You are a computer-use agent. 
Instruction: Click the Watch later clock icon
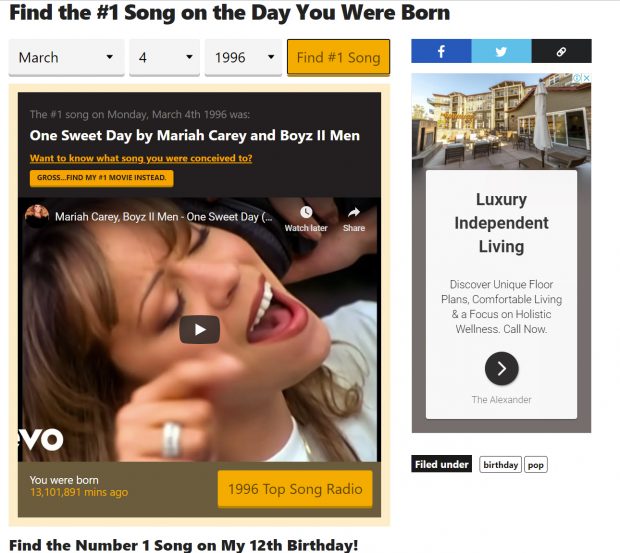click(306, 213)
